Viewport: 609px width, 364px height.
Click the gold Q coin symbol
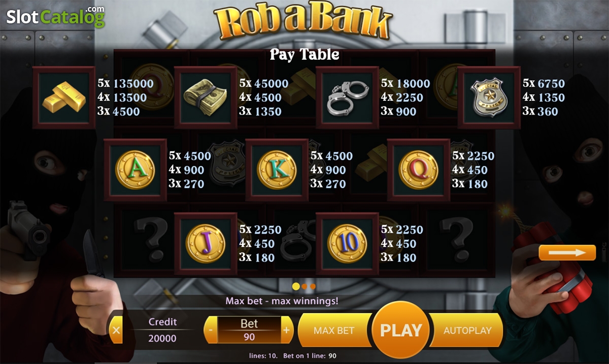point(418,170)
